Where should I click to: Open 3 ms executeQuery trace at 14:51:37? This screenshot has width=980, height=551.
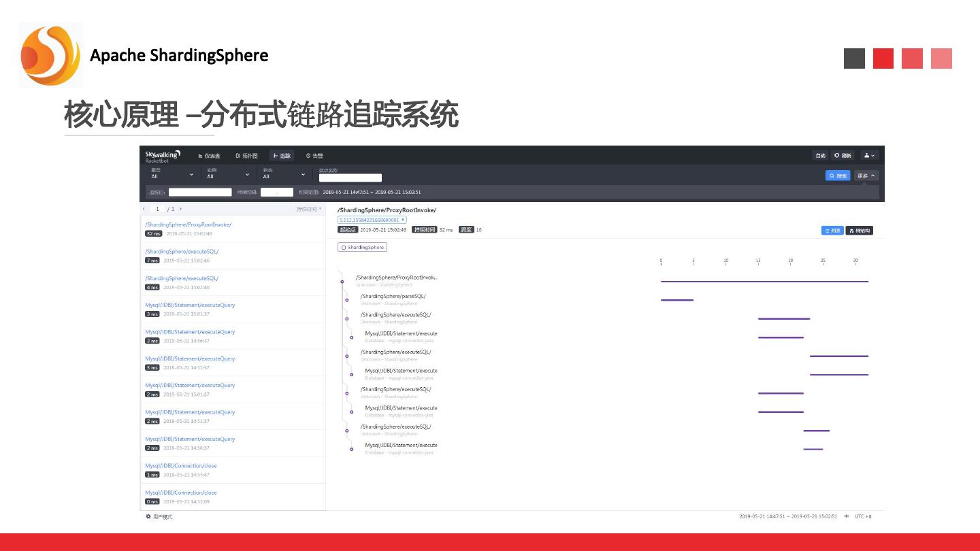(x=233, y=363)
